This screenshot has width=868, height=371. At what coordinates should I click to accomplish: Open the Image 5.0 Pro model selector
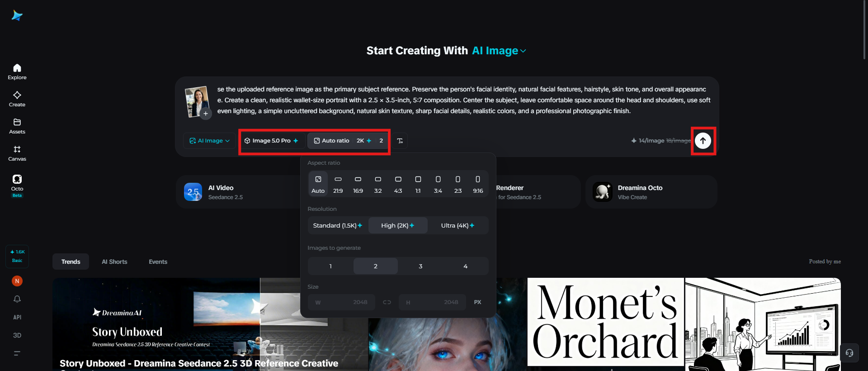[x=271, y=141]
